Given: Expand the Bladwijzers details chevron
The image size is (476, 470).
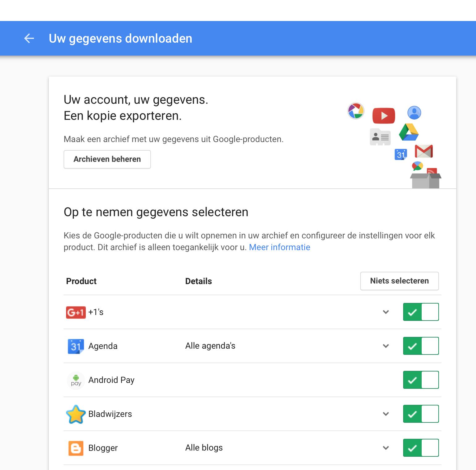Looking at the screenshot, I should (386, 414).
